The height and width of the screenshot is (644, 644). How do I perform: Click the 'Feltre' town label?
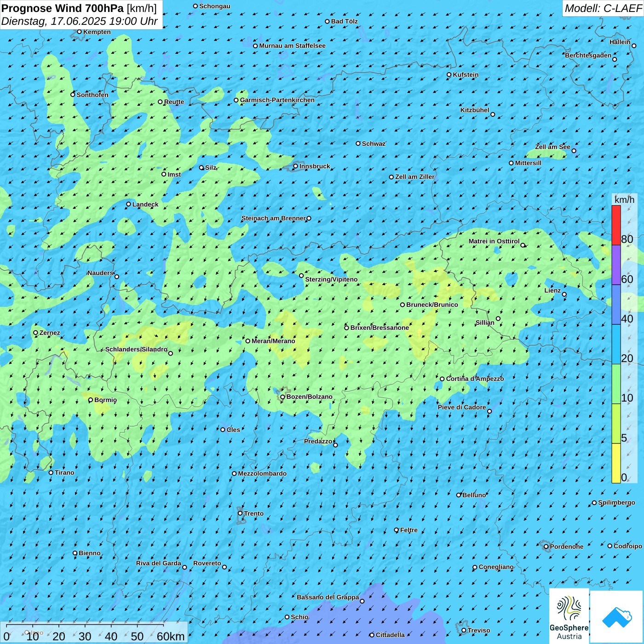point(409,530)
